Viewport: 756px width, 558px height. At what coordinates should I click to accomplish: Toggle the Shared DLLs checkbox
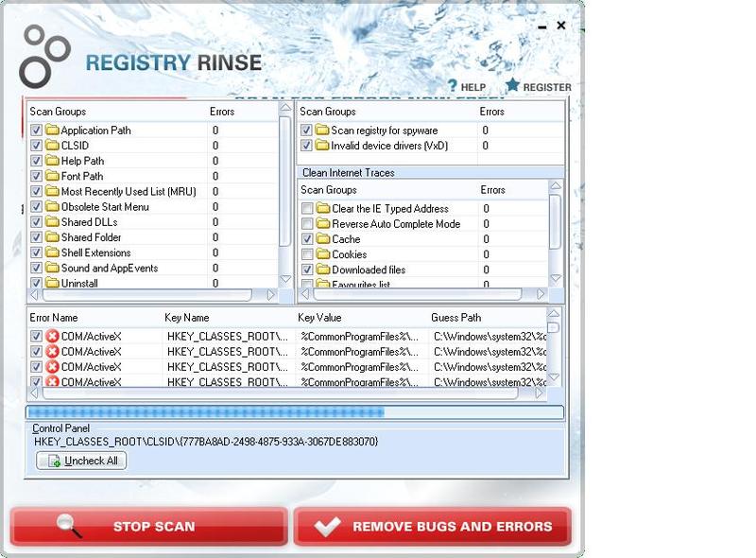click(x=36, y=222)
